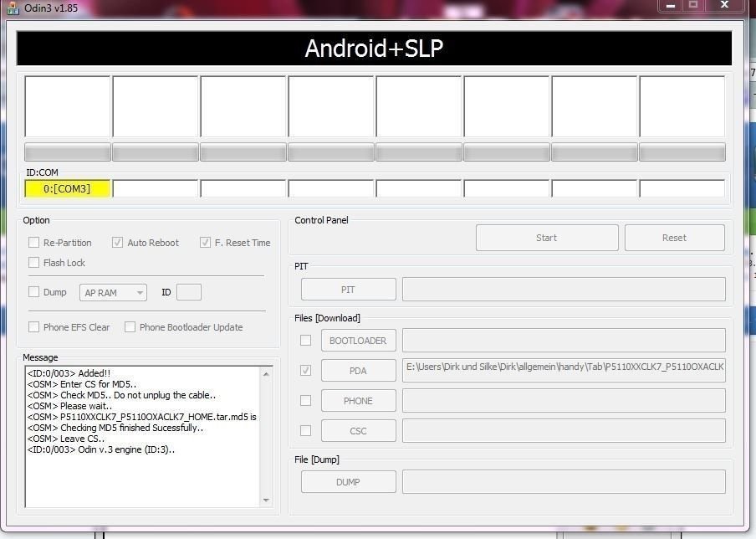The width and height of the screenshot is (756, 539).
Task: Toggle the Re-Partition checkbox
Action: click(33, 242)
